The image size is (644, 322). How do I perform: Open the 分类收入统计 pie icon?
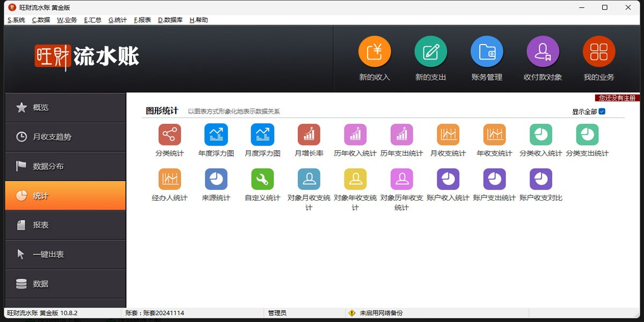pos(541,135)
